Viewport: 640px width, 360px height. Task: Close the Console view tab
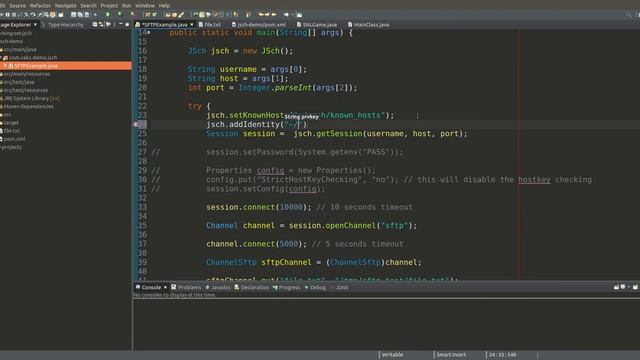[165, 287]
